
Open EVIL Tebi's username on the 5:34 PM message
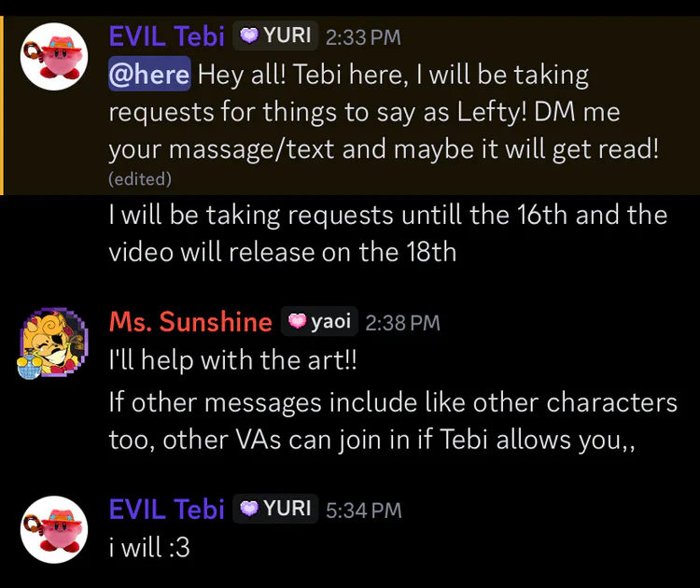click(x=167, y=509)
